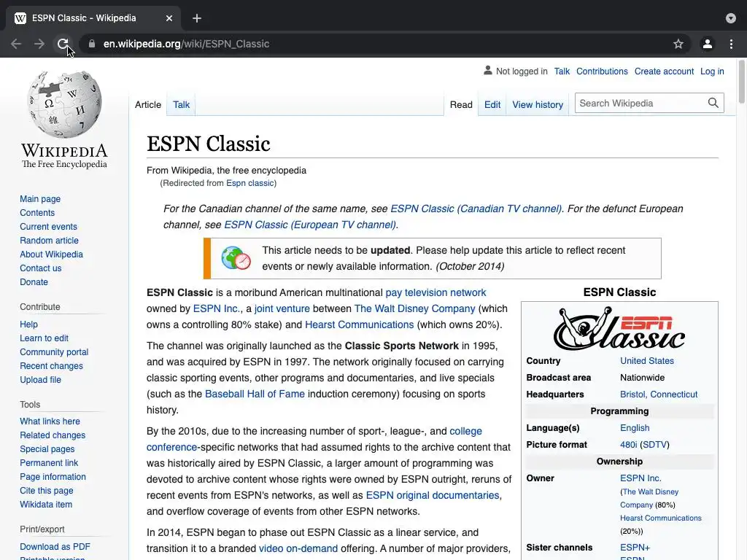This screenshot has width=747, height=560.
Task: Open The Walt Disney Company article link
Action: point(414,308)
